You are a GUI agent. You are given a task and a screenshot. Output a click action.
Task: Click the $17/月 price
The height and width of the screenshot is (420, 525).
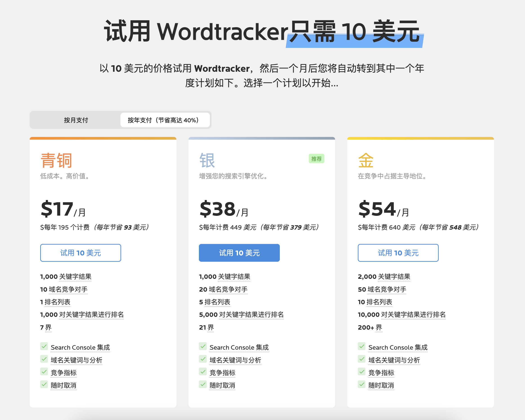[63, 209]
